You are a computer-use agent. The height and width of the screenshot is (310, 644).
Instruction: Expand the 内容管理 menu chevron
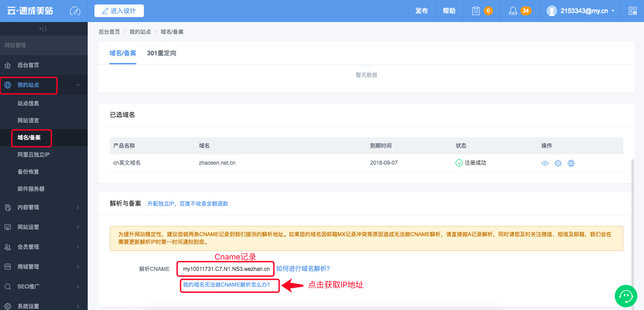point(78,207)
